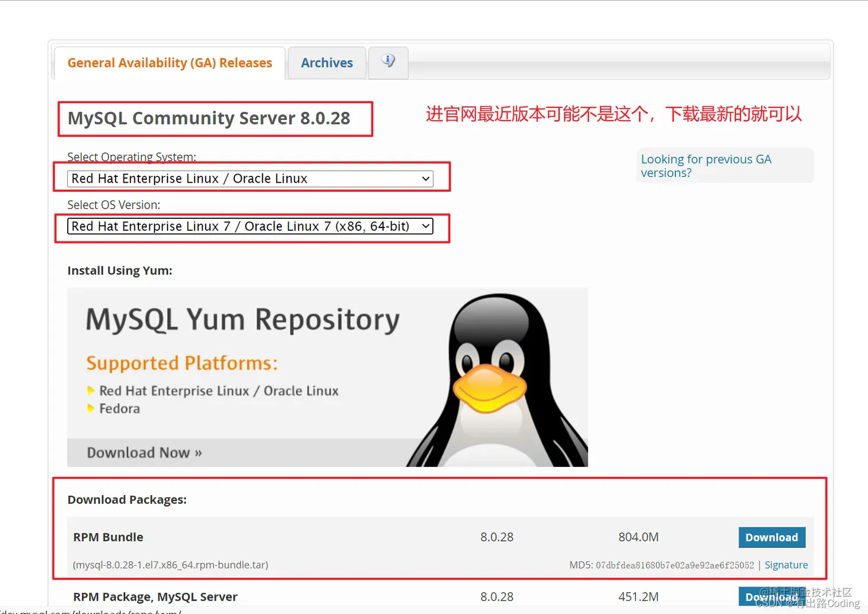
Task: Select the RPM Package MySQL Server size 451.2M
Action: 638,597
